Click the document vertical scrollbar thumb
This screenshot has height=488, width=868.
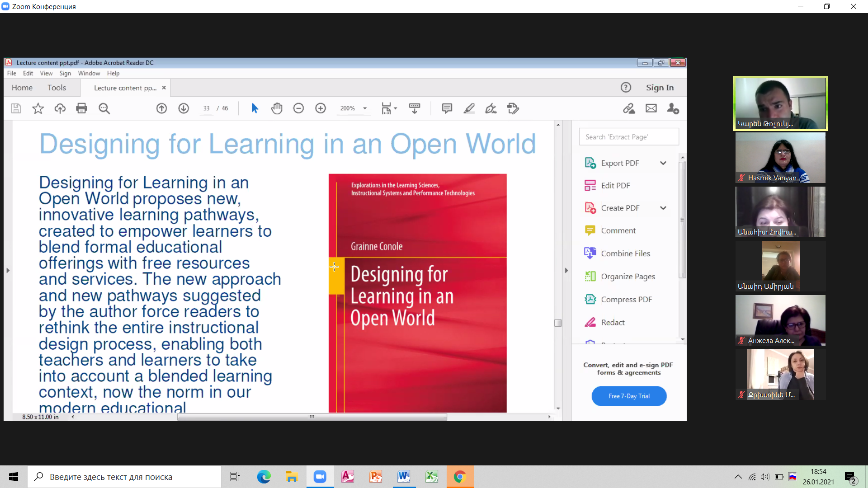point(558,323)
